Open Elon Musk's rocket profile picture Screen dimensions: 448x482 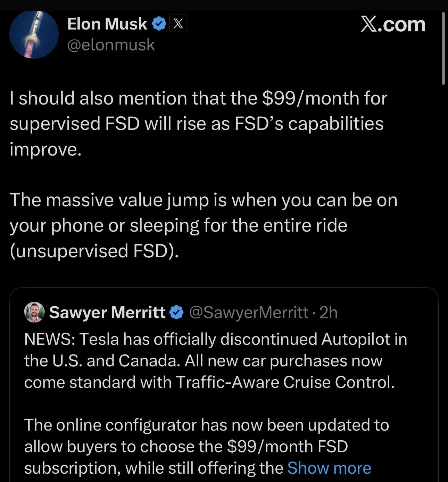coord(34,34)
